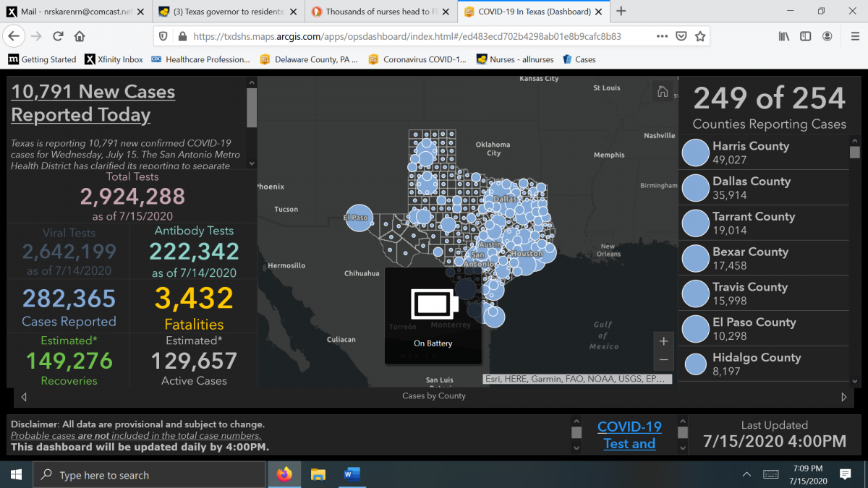Advance dashboard panel with right arrow
Viewport: 868px width, 488px height.
click(x=843, y=397)
